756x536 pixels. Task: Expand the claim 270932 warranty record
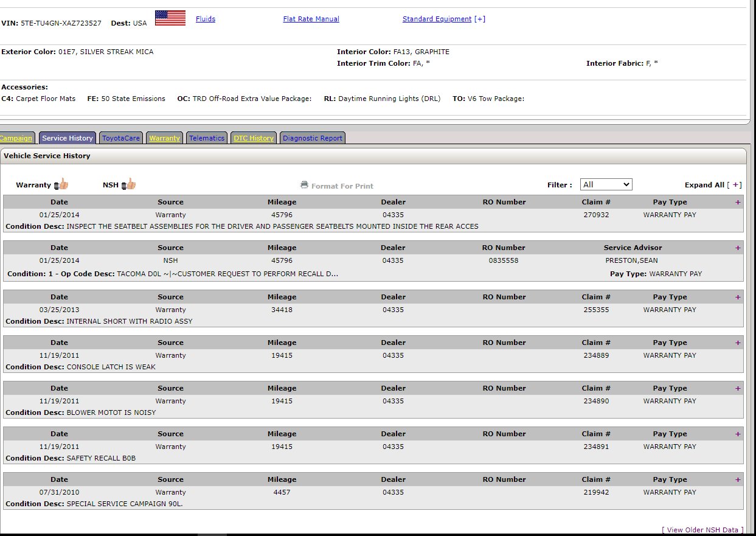(x=738, y=202)
